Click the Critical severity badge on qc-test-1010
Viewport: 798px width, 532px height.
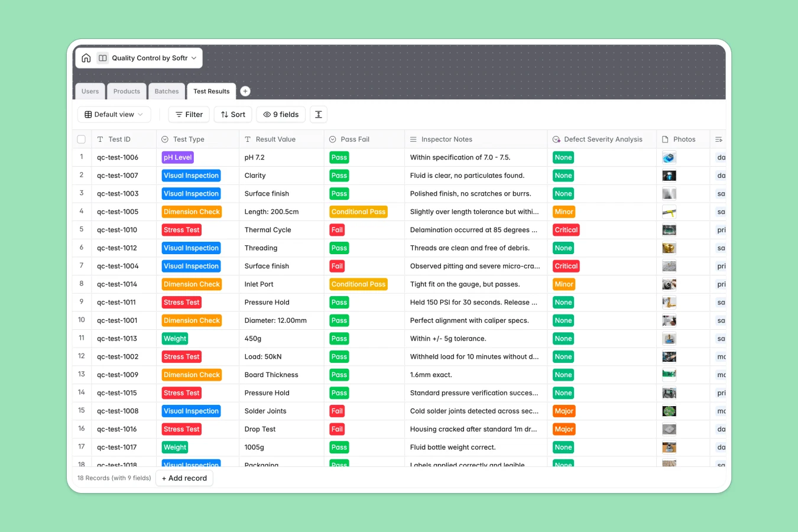(x=566, y=229)
